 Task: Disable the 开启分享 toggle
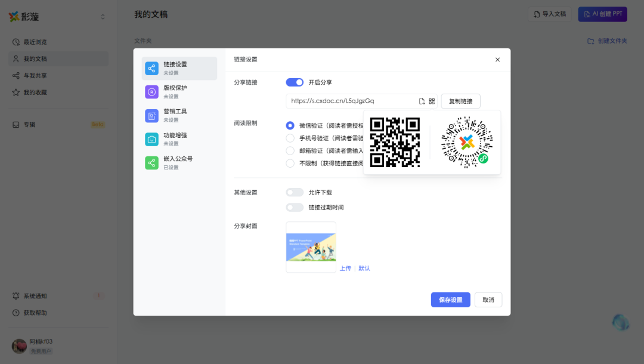tap(295, 82)
